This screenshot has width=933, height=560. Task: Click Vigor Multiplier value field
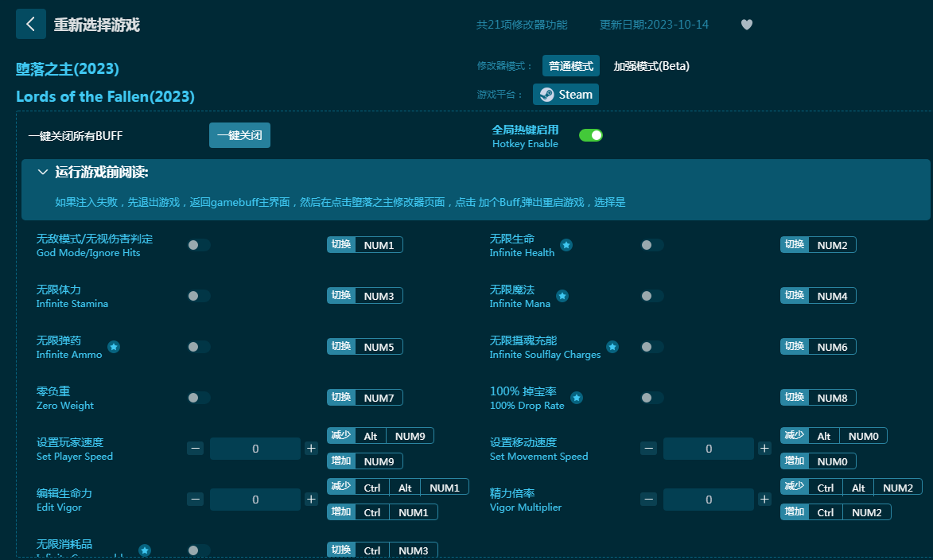[x=709, y=500]
